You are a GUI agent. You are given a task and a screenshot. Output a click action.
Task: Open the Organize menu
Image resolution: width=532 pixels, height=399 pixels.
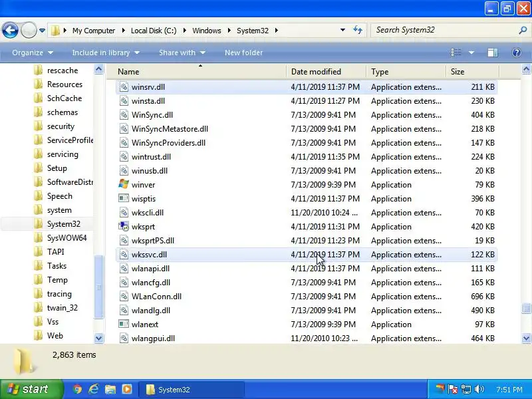[33, 53]
